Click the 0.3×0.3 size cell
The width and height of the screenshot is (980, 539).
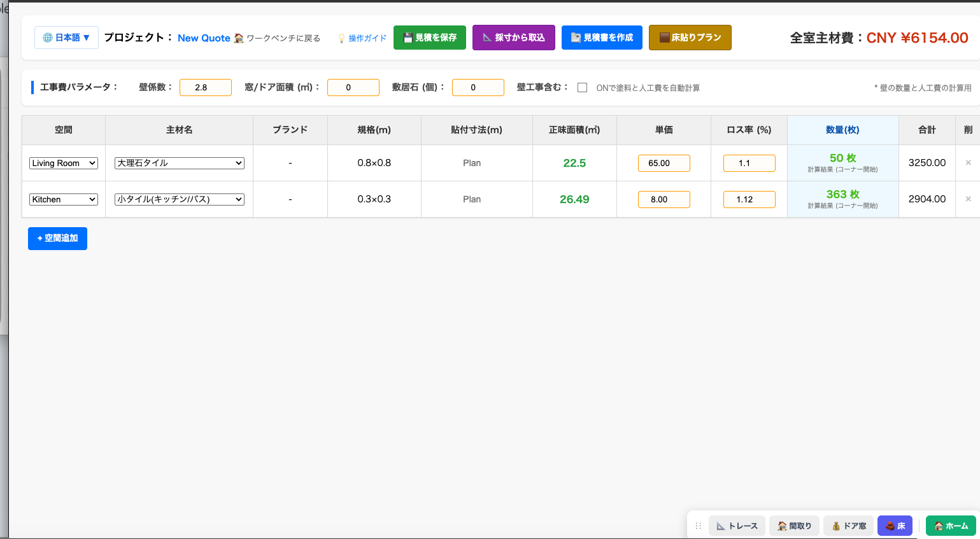[x=374, y=199]
